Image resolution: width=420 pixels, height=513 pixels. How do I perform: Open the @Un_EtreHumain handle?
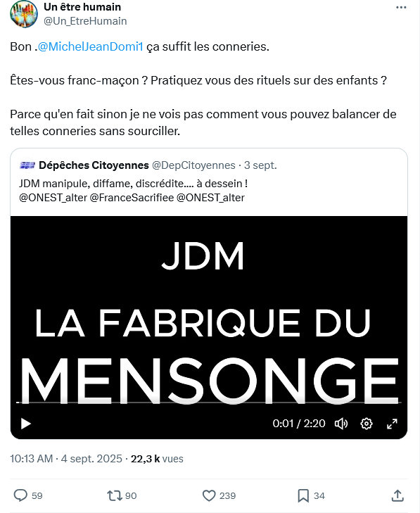[x=85, y=21]
